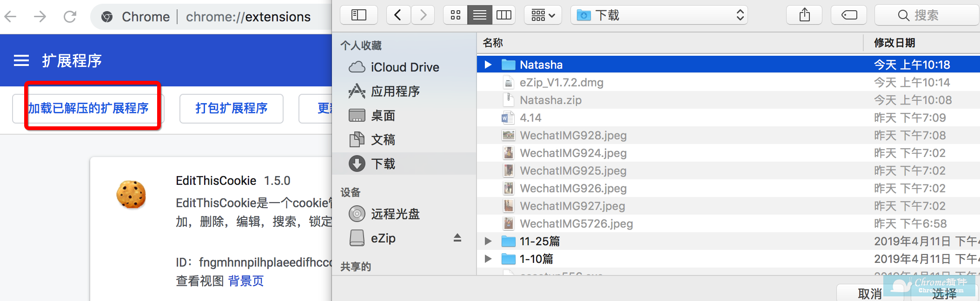Eject the eZip disk
The width and height of the screenshot is (980, 301).
click(x=457, y=238)
